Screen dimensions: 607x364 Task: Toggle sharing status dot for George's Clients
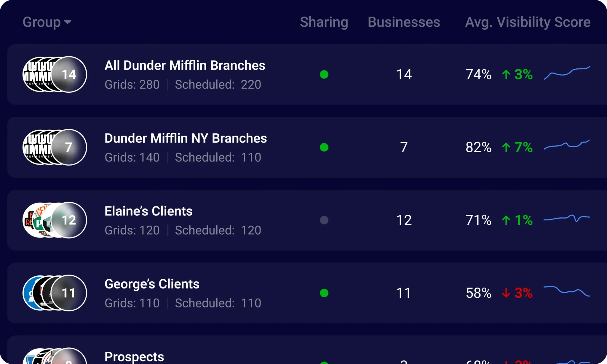point(324,293)
